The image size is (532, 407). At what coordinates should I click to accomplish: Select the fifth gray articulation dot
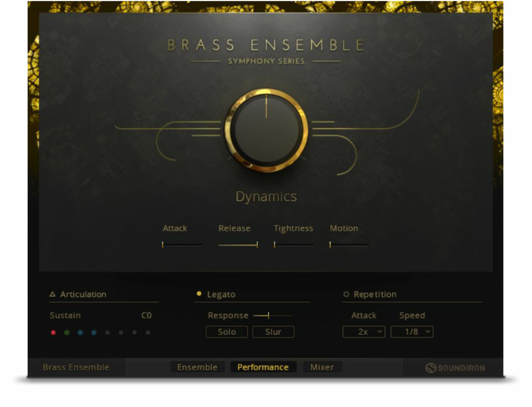tap(108, 333)
